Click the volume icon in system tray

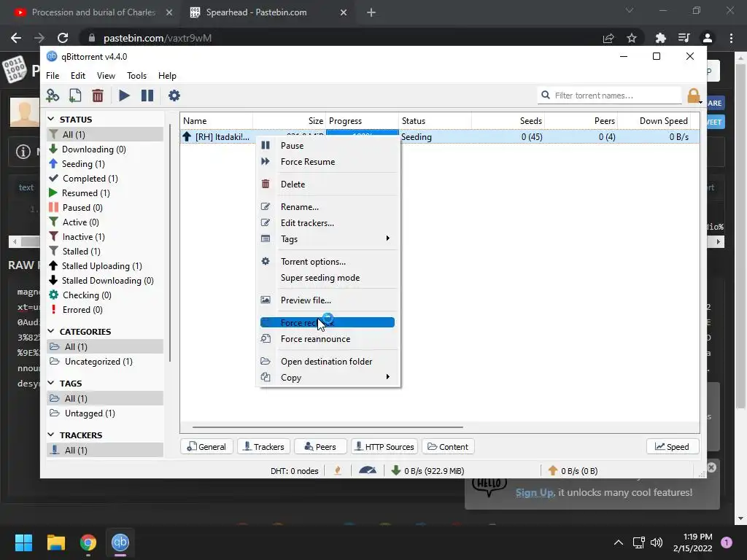pos(657,542)
